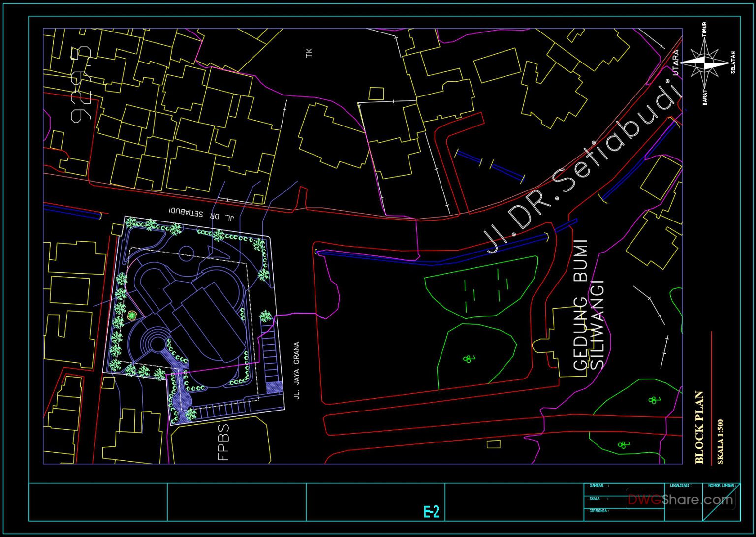Click the tree symbol inside the green park polygon
The image size is (756, 537).
tap(468, 358)
